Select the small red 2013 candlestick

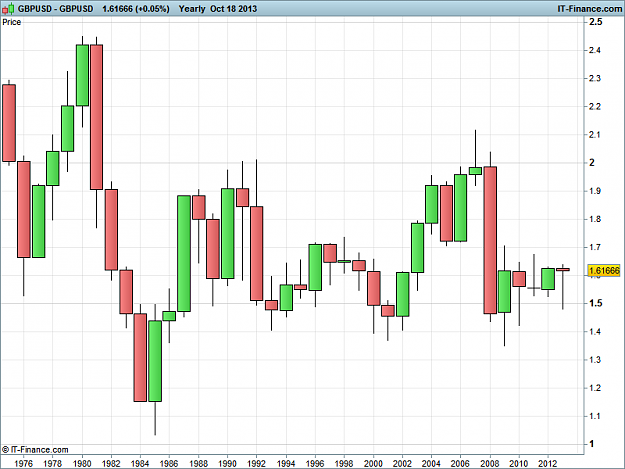point(563,270)
